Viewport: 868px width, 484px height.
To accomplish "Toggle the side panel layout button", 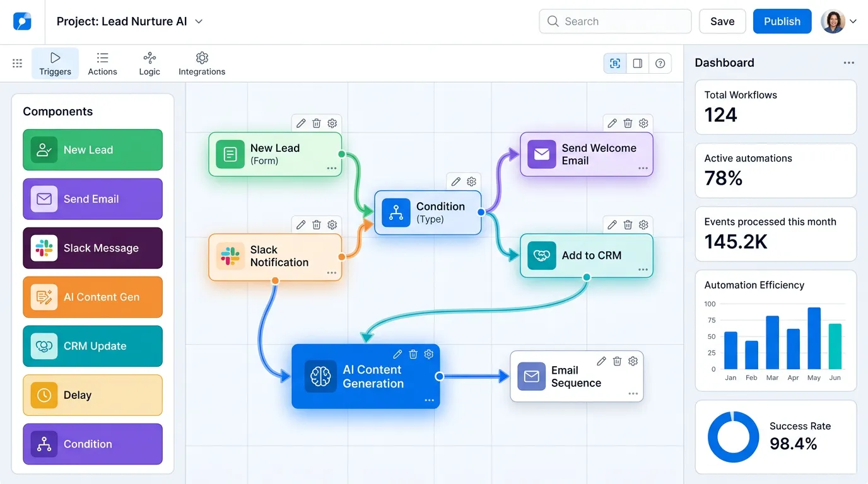I will tap(638, 63).
